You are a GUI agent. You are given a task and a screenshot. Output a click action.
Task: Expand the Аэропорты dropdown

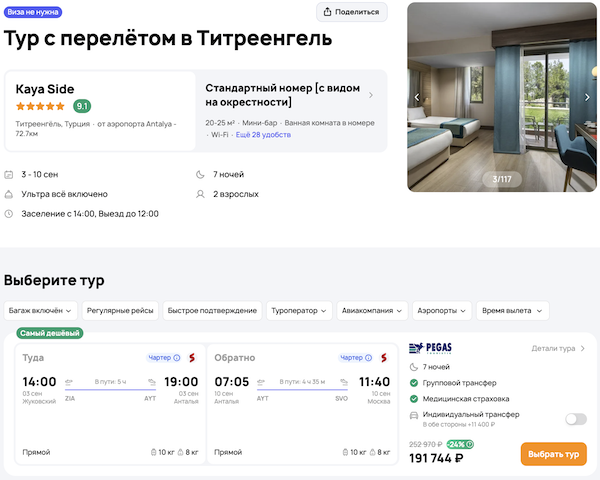coord(441,311)
